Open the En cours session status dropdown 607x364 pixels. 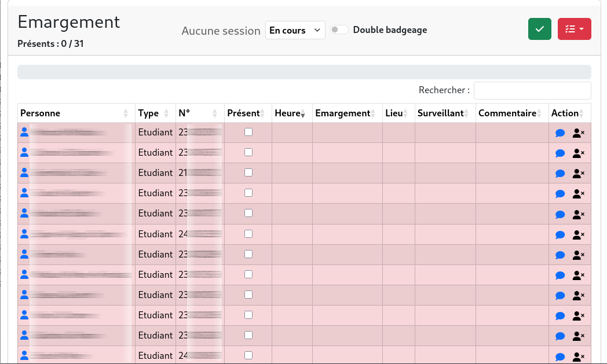(295, 30)
